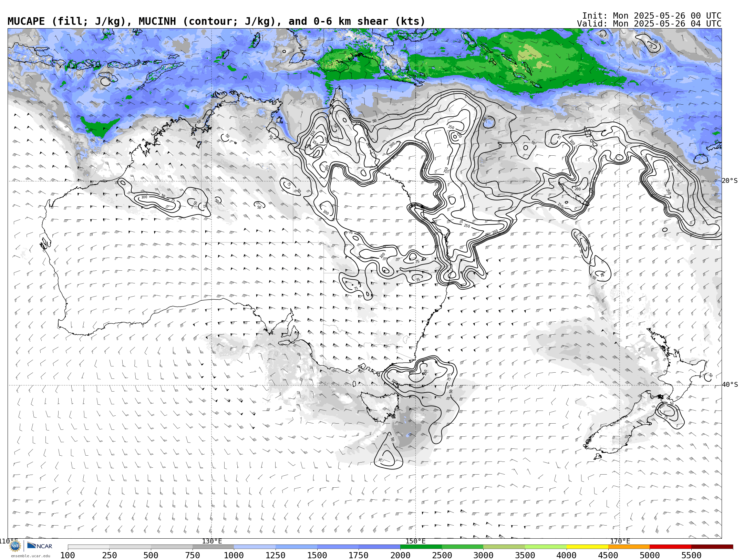Pick the orange color bar segment from 4500 to 5000
The image size is (744, 560).
[x=629, y=547]
